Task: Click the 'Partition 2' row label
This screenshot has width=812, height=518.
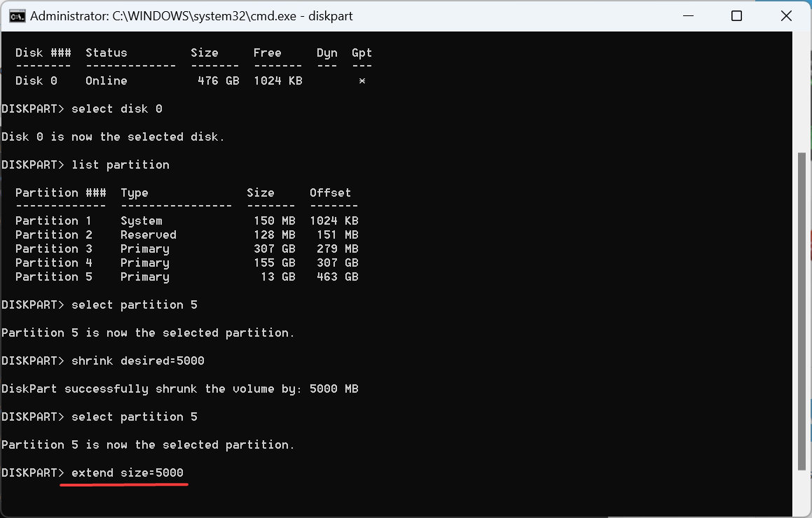Action: point(54,234)
